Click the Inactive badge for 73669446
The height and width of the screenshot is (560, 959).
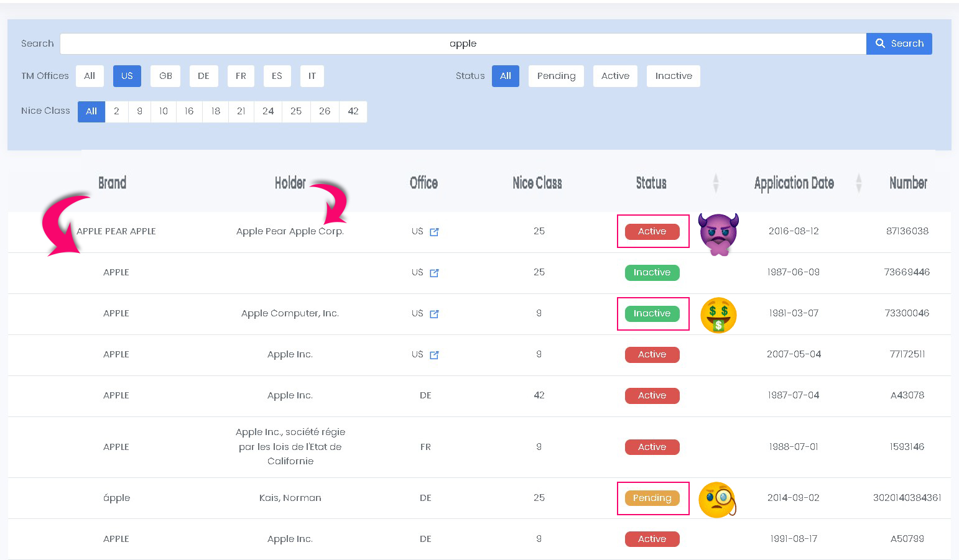pos(652,272)
